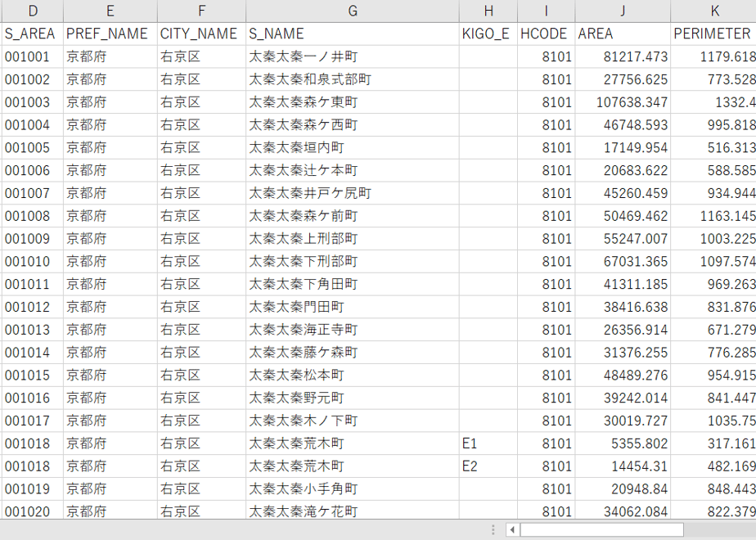Click PERIMETER value 1035.75
Viewport: 756px width, 540px height.
pyautogui.click(x=713, y=421)
